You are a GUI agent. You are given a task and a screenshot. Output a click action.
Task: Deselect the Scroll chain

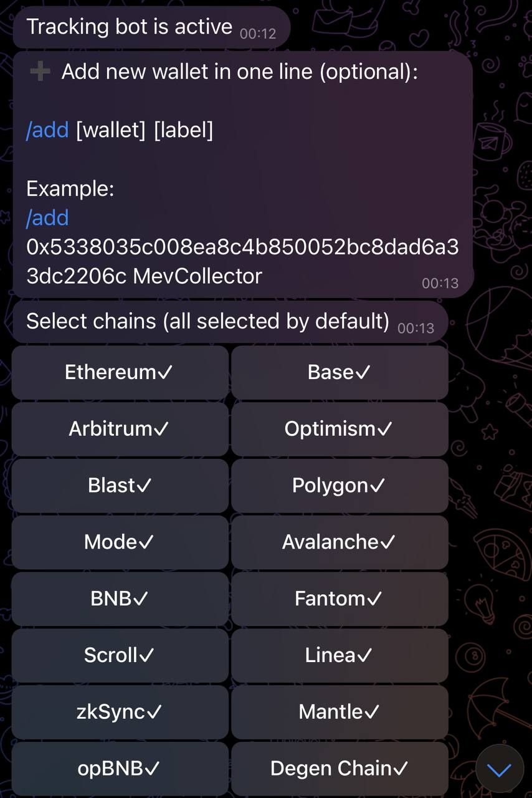point(119,655)
